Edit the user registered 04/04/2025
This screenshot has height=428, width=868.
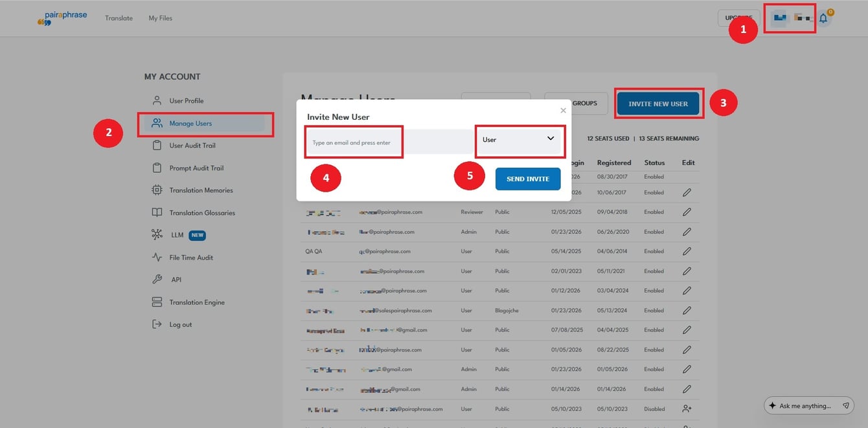(x=687, y=330)
